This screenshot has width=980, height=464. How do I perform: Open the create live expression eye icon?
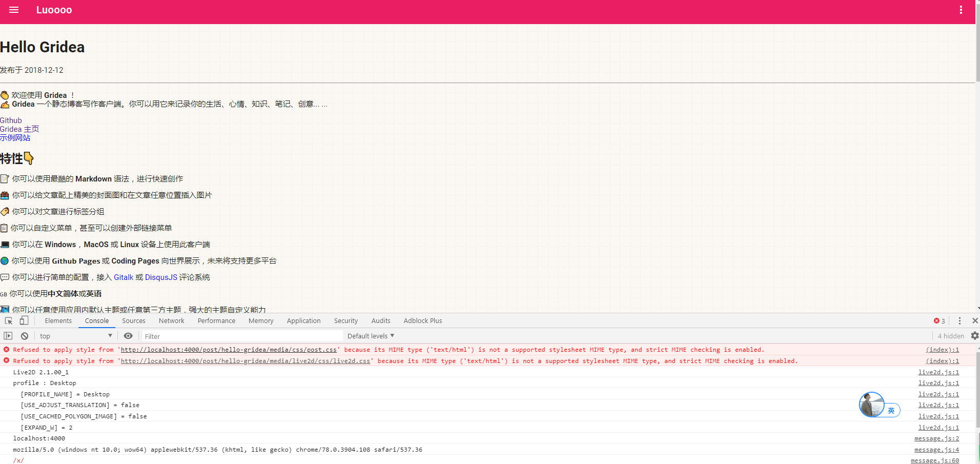128,335
